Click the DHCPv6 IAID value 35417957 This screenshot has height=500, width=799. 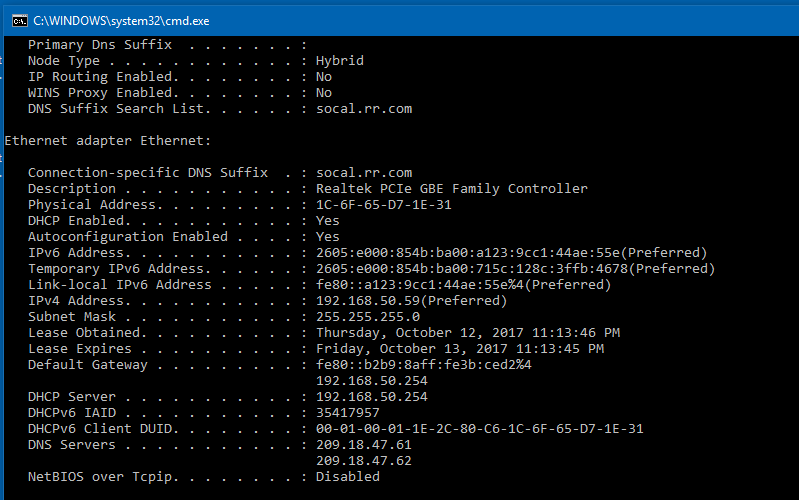347,413
